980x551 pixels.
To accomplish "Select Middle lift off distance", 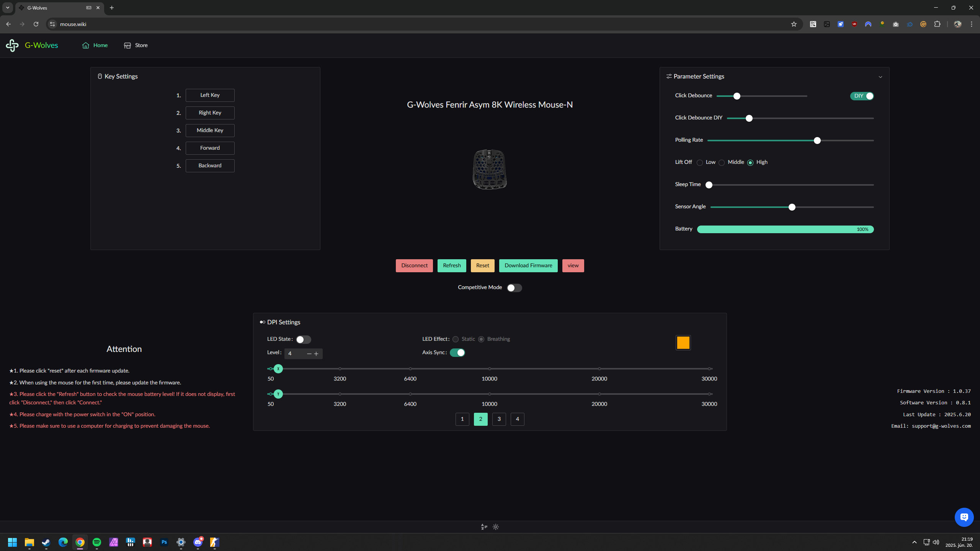I will (x=722, y=163).
